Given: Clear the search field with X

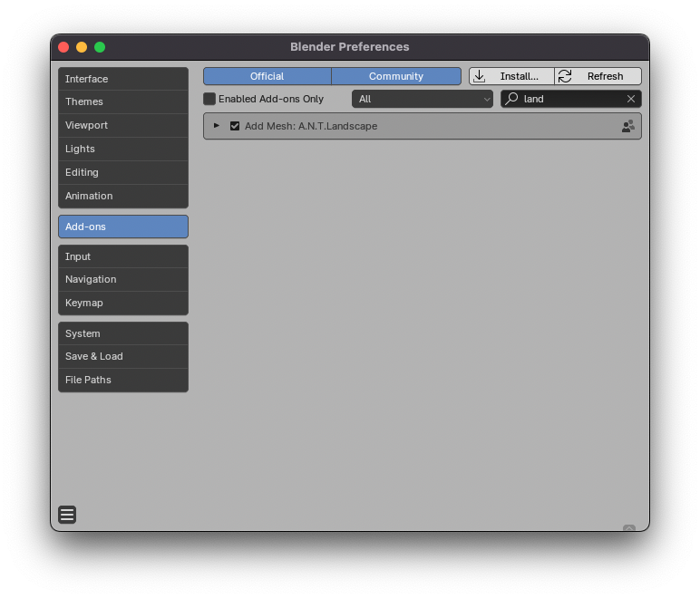Looking at the screenshot, I should (x=631, y=99).
